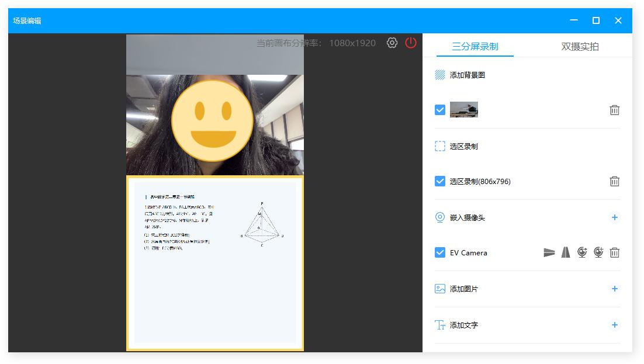
Task: Uncheck the background image checkbox
Action: click(x=439, y=110)
